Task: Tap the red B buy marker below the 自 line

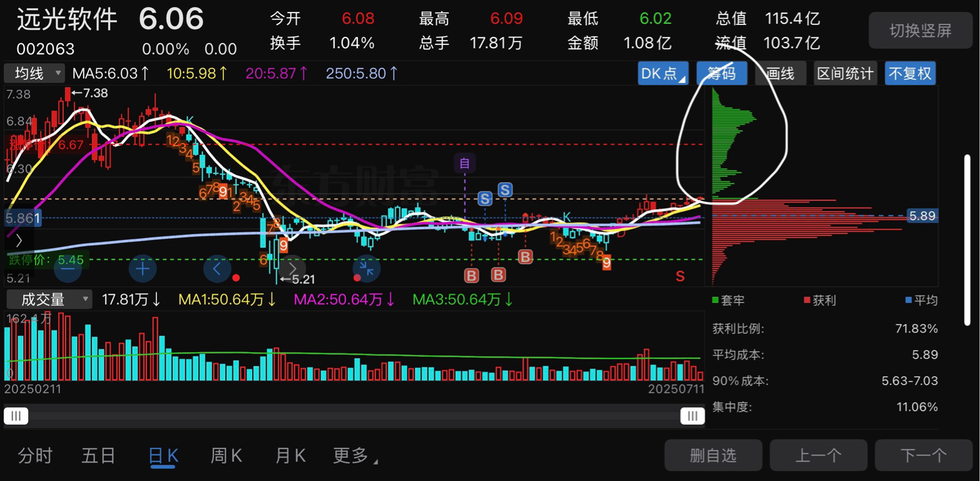Action: [471, 276]
